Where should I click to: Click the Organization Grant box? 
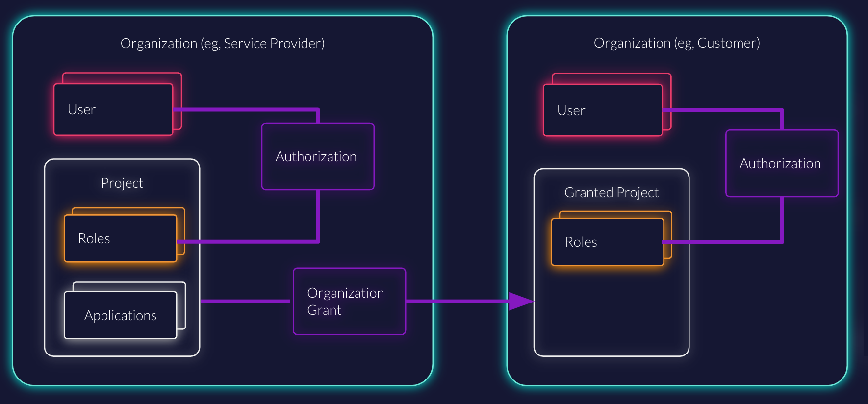(x=349, y=302)
